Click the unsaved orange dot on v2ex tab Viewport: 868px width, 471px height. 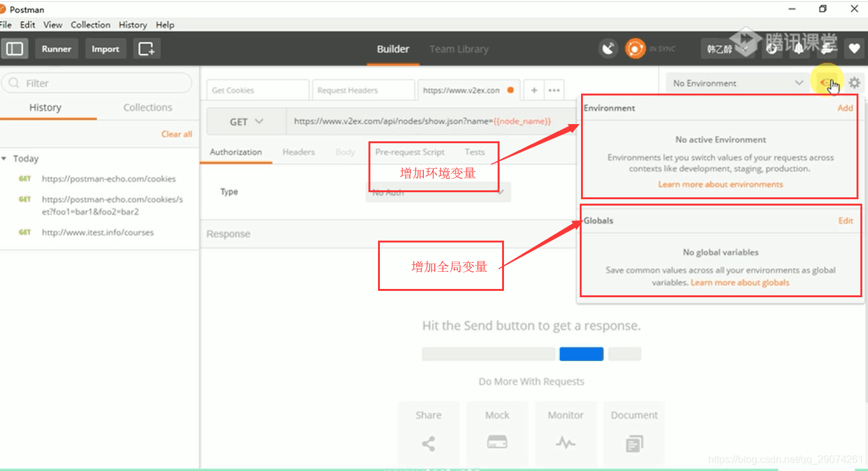510,90
